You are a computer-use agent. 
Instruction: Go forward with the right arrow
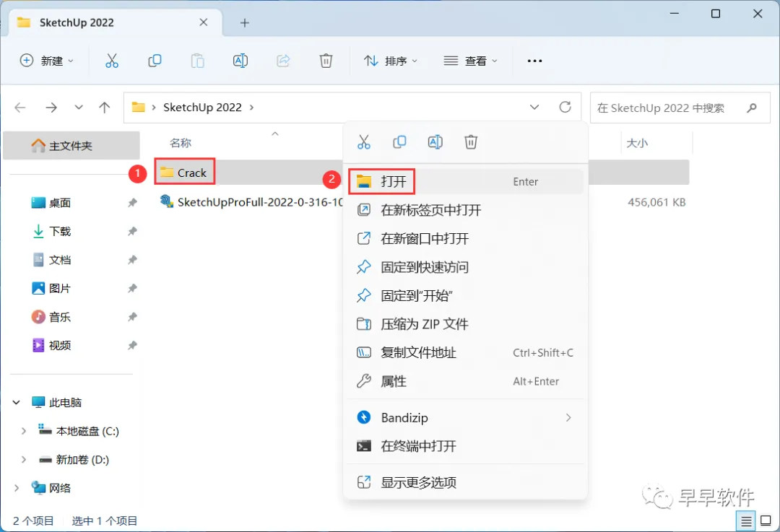[x=51, y=108]
